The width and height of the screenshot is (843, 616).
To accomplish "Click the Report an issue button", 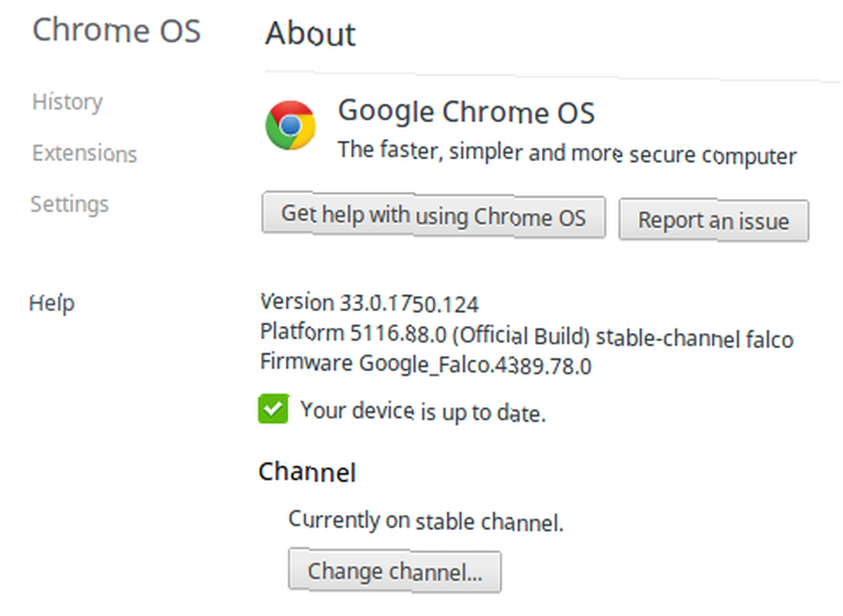I will click(713, 221).
